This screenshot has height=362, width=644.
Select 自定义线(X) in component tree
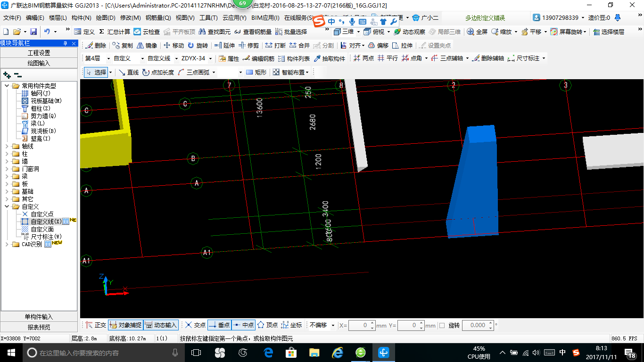click(46, 222)
